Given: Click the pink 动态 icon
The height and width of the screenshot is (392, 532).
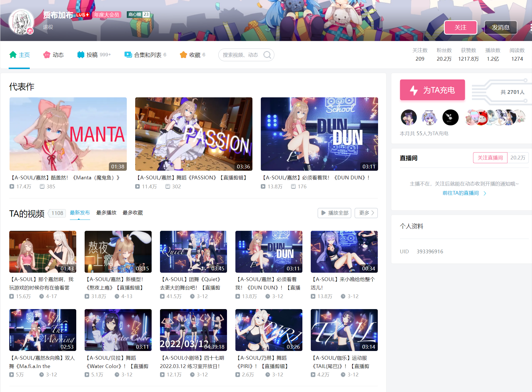Looking at the screenshot, I should coord(47,55).
